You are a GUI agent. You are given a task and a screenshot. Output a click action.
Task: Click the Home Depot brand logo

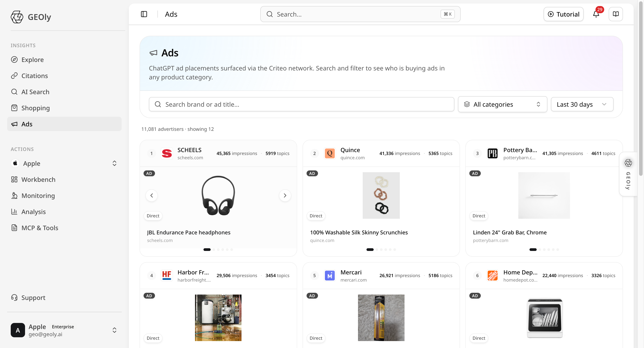tap(492, 276)
